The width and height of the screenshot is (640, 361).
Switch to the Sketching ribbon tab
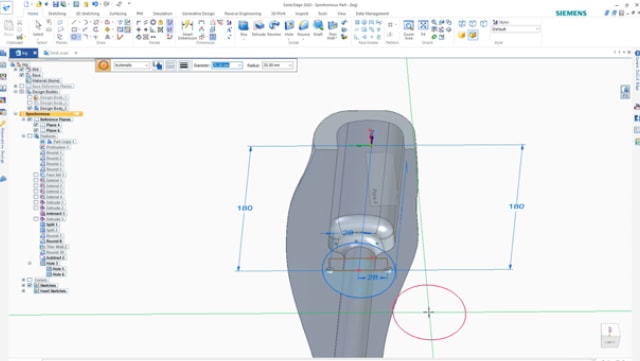click(57, 13)
